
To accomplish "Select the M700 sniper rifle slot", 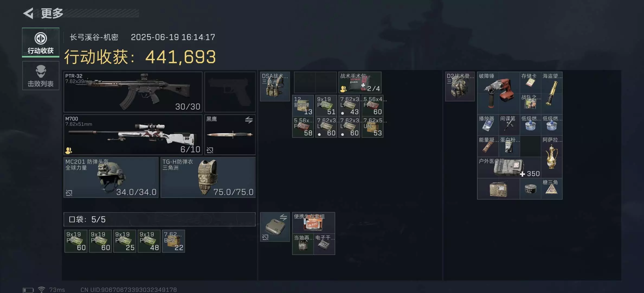I will point(133,135).
